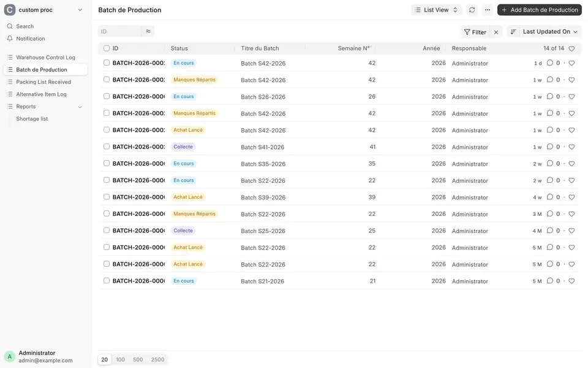Open Shortage list report
588x368 pixels.
(x=32, y=118)
